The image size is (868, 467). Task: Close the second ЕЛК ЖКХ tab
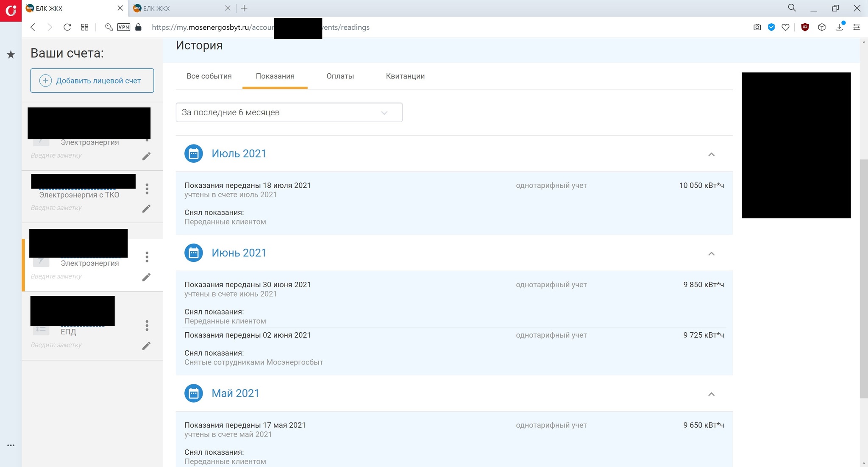(228, 8)
